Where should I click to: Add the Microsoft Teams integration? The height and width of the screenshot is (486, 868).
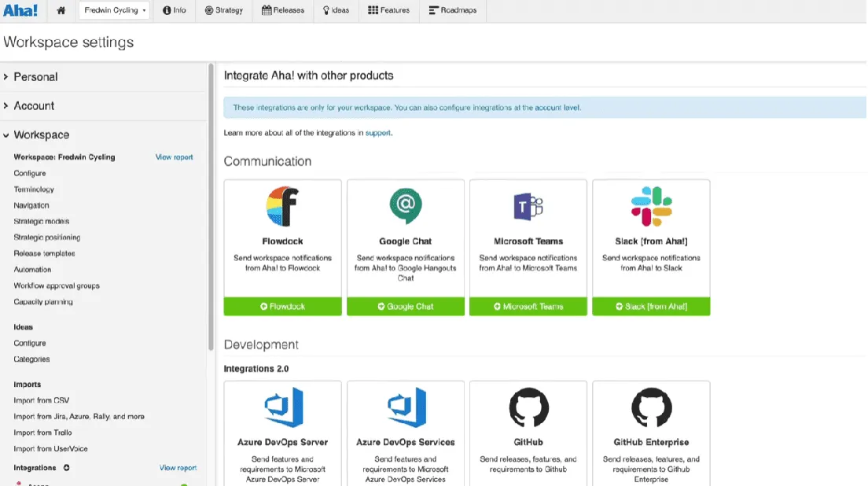528,306
